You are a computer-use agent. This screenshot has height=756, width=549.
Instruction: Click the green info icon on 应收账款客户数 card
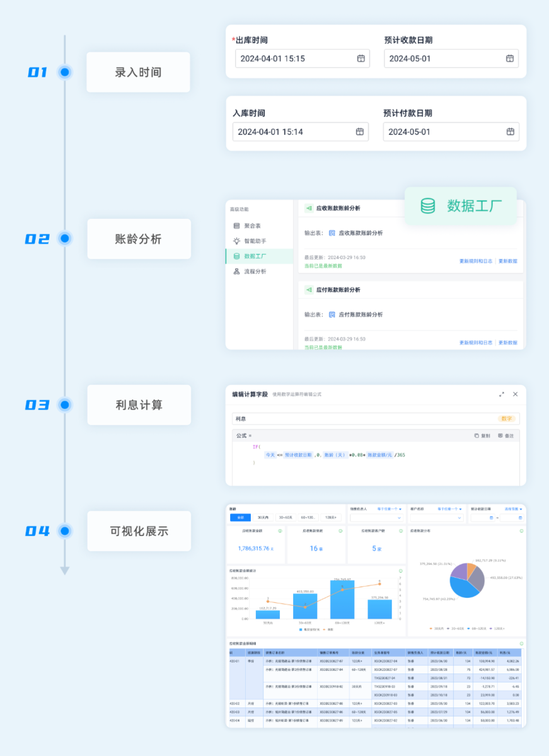coord(400,531)
